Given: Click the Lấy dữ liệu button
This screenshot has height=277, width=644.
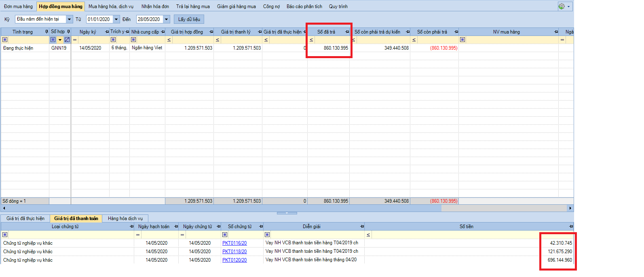Looking at the screenshot, I should click(x=189, y=19).
